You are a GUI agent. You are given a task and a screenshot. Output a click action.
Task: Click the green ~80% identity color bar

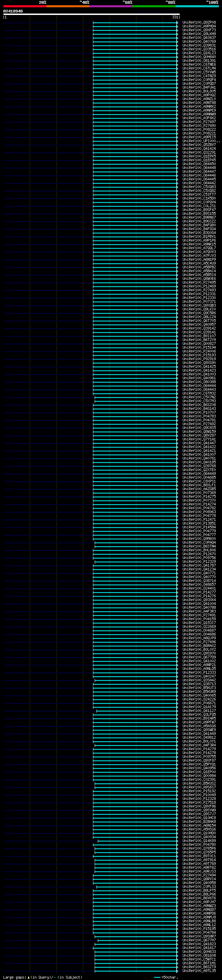154,6
